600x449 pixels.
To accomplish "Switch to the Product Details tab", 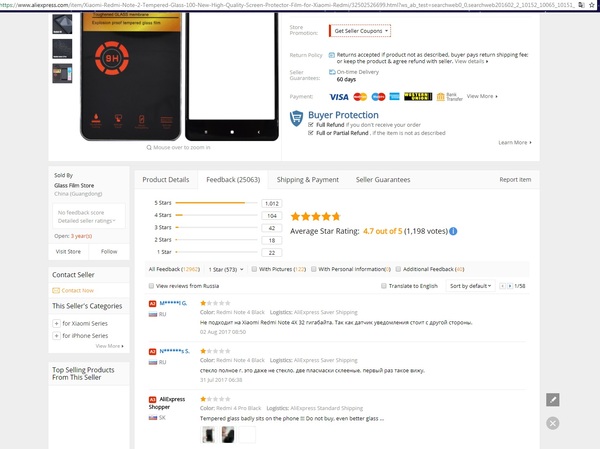I will [166, 180].
